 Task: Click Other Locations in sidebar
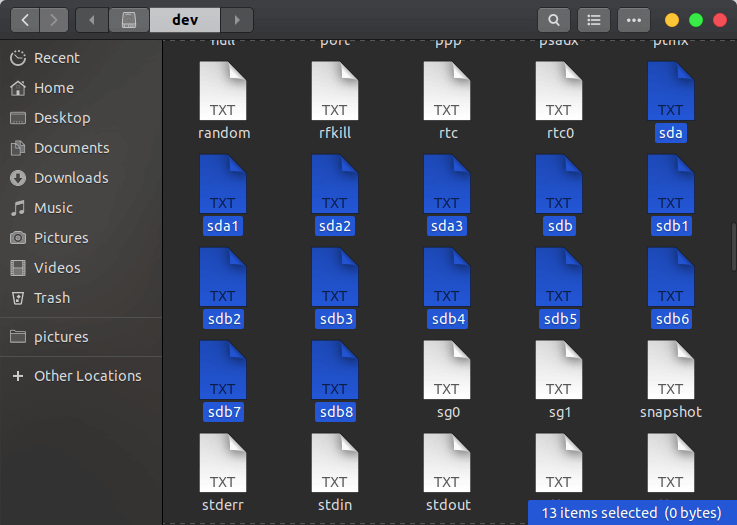click(87, 376)
